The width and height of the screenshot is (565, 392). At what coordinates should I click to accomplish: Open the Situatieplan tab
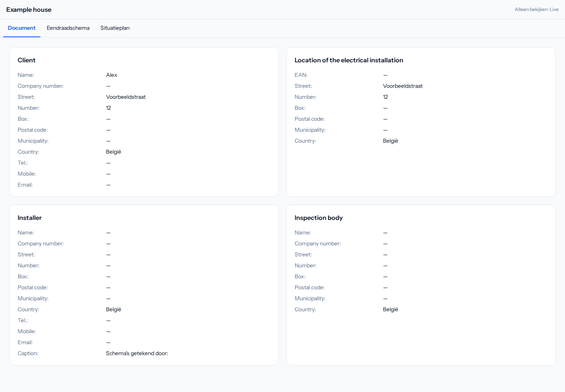[115, 28]
